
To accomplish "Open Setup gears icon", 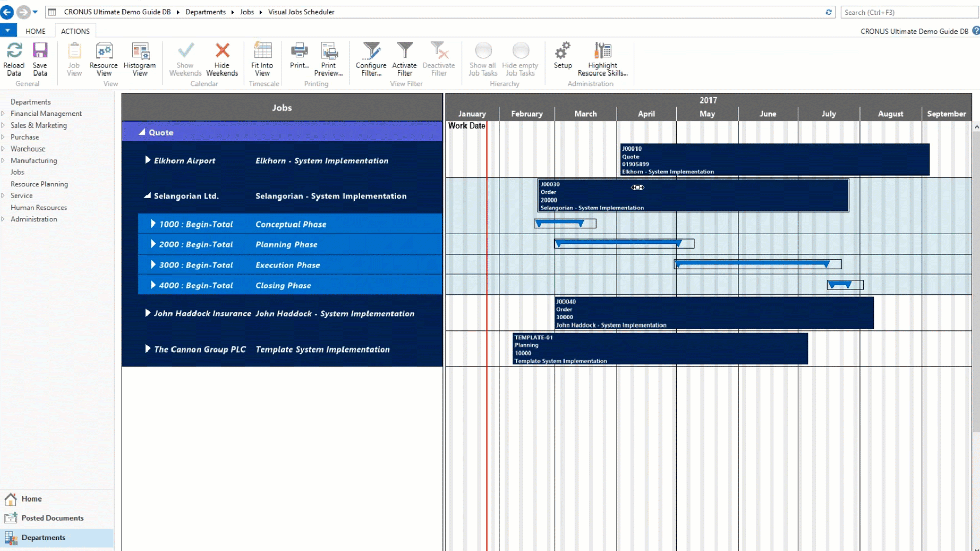I will coord(562,50).
